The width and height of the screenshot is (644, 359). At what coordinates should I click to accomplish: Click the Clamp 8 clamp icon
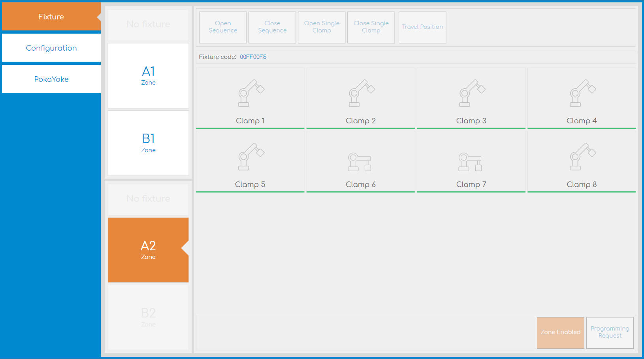(x=582, y=157)
